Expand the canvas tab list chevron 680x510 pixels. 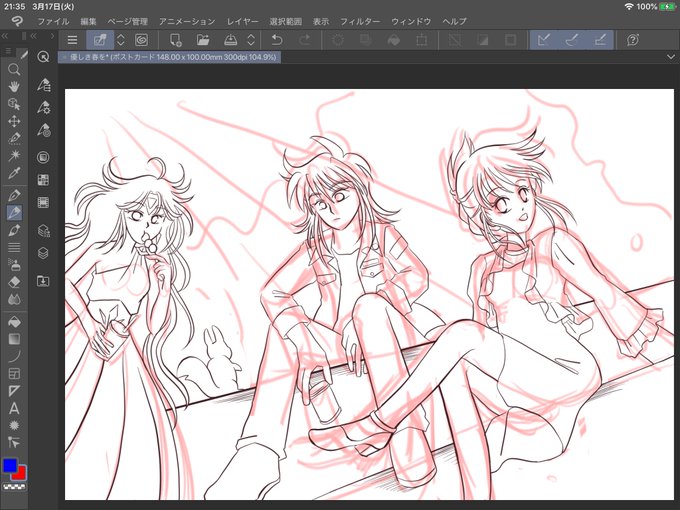coord(670,57)
